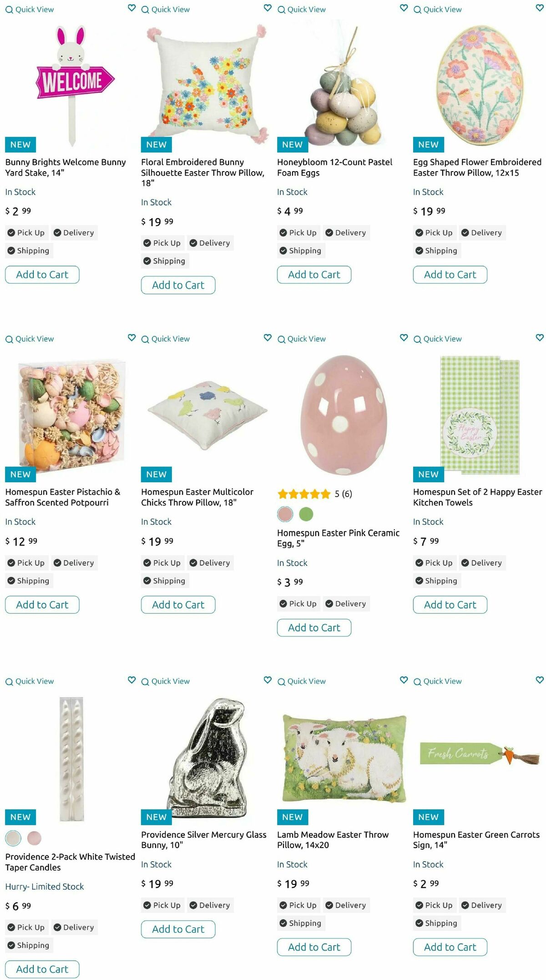Viewport: 546px width, 980px height.
Task: Favorite the Silver Mercury Glass Bunny
Action: tap(268, 680)
